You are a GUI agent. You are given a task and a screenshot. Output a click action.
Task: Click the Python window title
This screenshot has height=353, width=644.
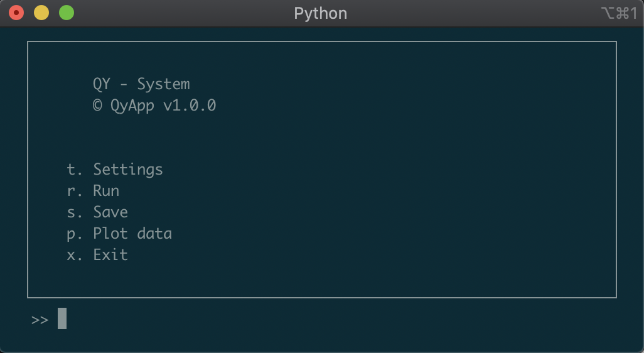(320, 14)
